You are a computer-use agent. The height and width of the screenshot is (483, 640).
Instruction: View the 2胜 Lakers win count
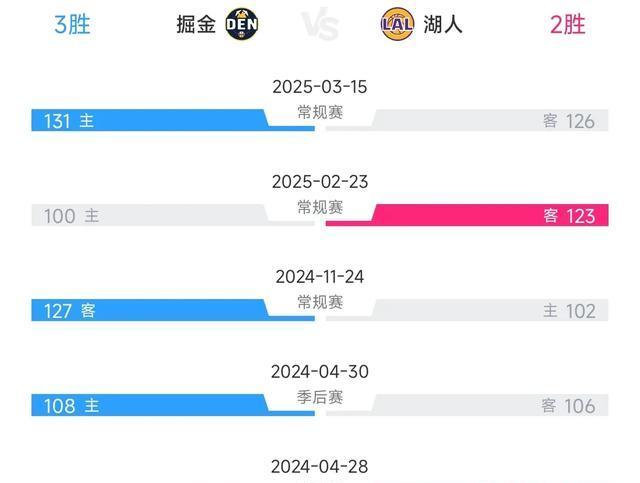pyautogui.click(x=567, y=24)
